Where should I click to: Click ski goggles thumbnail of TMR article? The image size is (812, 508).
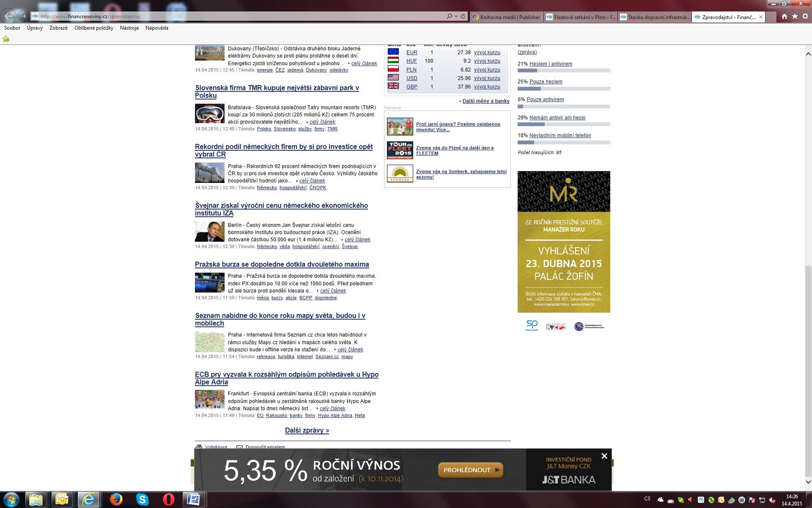210,113
